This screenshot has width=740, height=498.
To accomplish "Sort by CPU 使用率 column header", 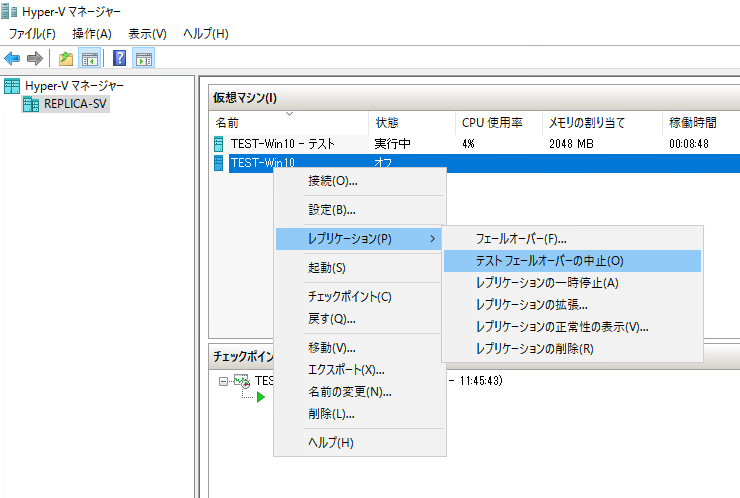I will point(499,123).
